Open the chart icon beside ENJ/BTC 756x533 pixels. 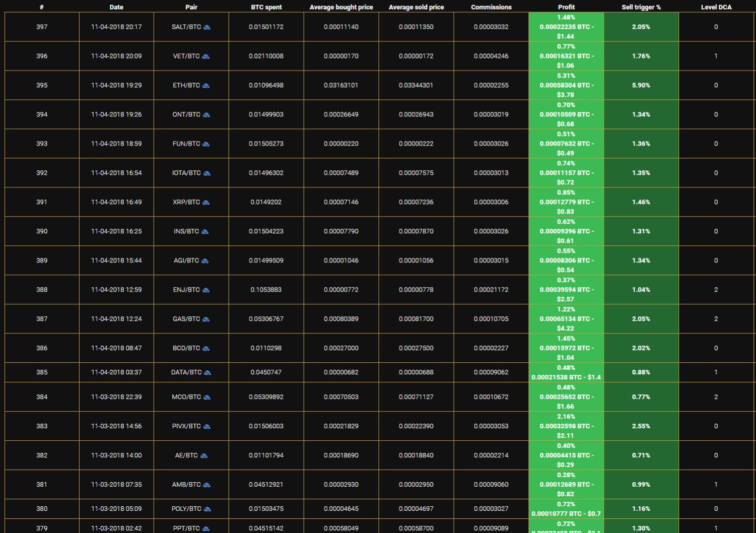coord(206,290)
